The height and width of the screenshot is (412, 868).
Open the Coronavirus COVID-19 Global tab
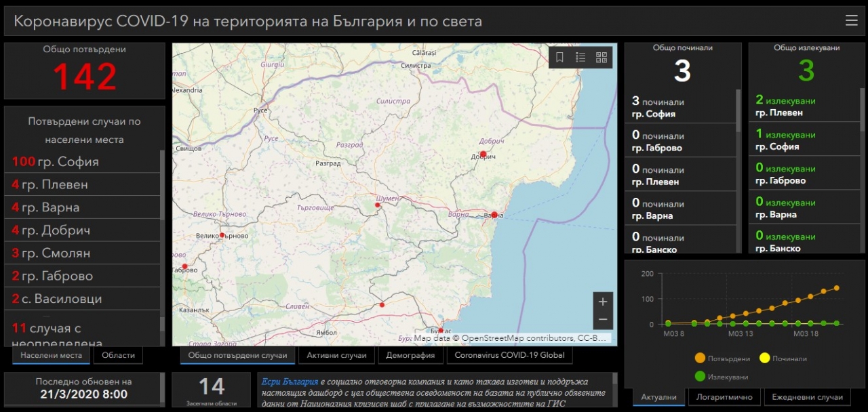(x=509, y=355)
